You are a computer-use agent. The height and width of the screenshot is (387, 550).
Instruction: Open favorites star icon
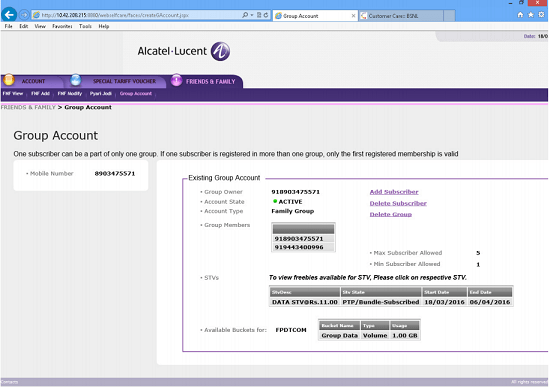(531, 15)
